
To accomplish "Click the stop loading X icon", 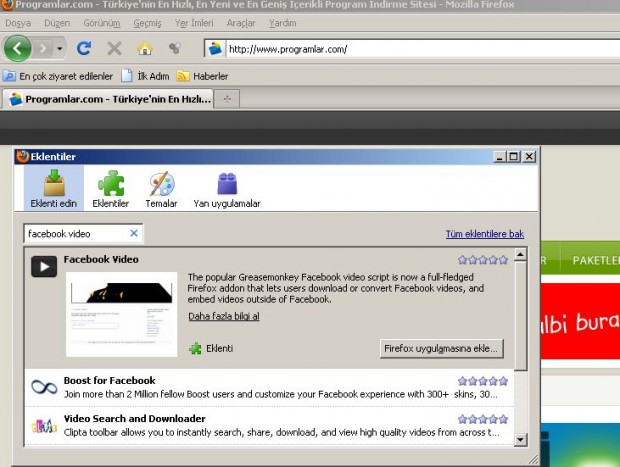I will coord(114,49).
